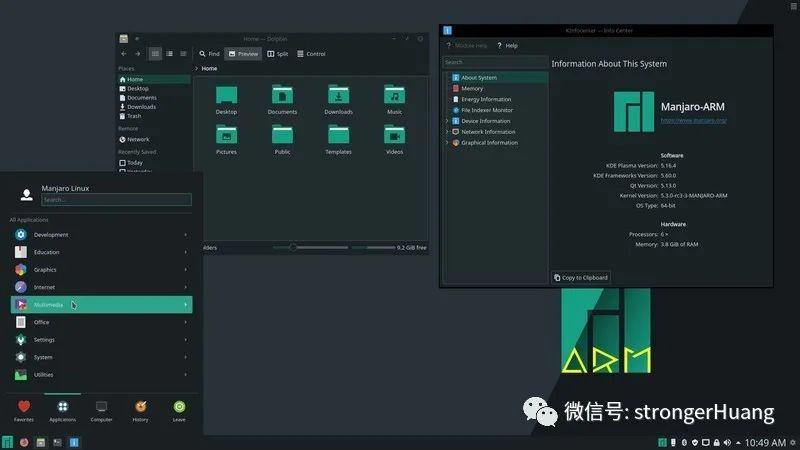This screenshot has width=800, height=450.
Task: Switch to Favorites tab in launcher
Action: [23, 411]
